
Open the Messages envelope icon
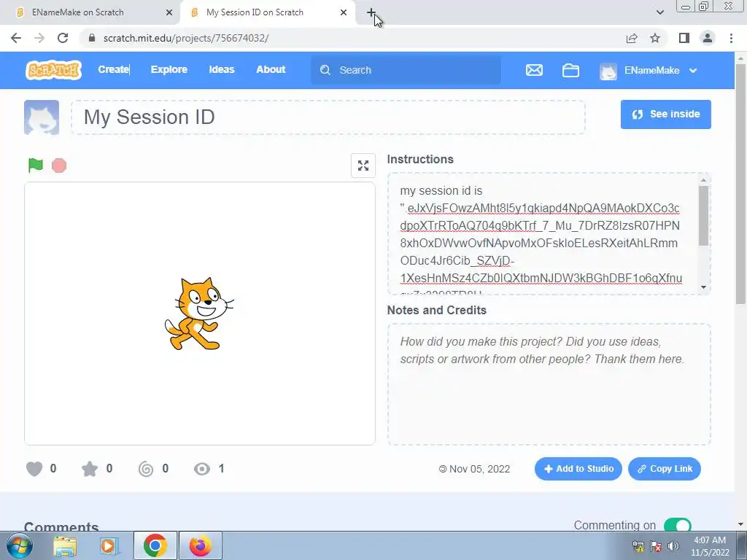(x=534, y=70)
